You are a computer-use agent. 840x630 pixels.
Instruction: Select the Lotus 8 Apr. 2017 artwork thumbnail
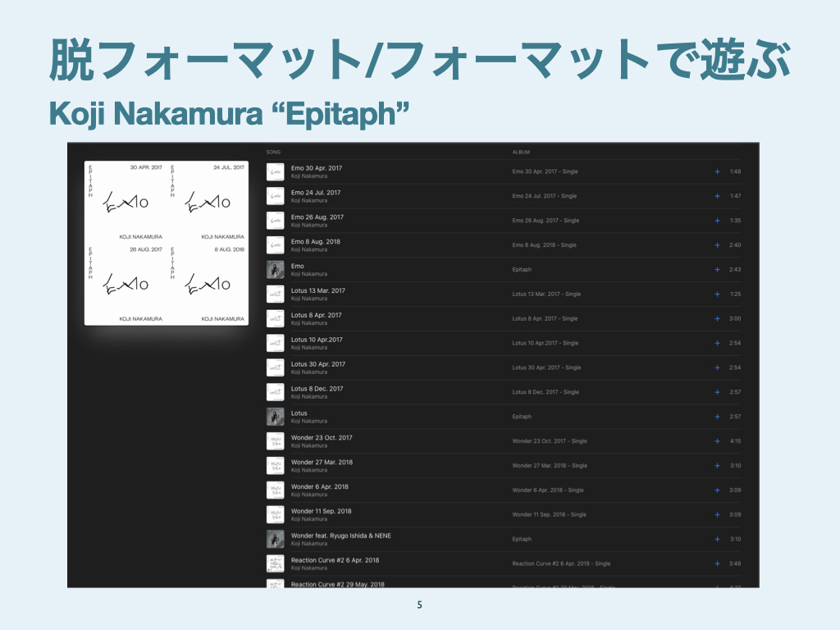click(276, 318)
